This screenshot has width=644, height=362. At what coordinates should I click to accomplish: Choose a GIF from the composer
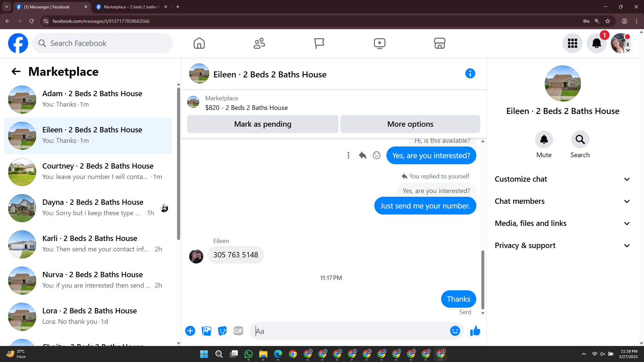tap(238, 331)
